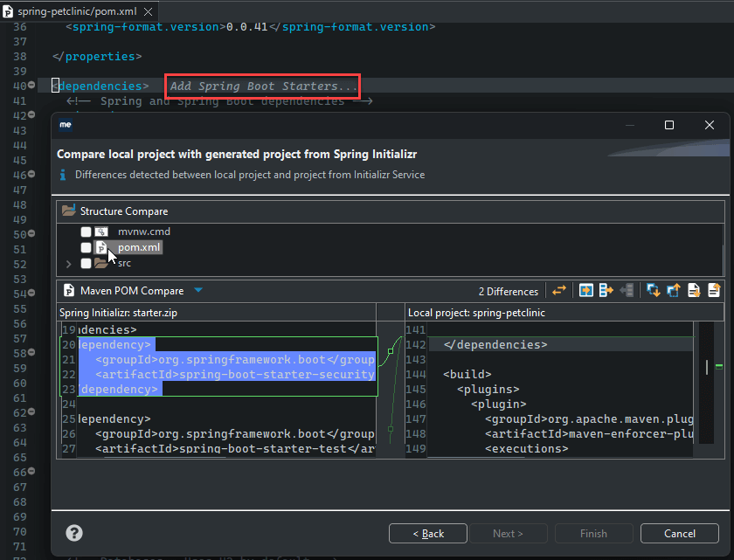
Task: Check the pom.xml checkbox
Action: pos(85,247)
